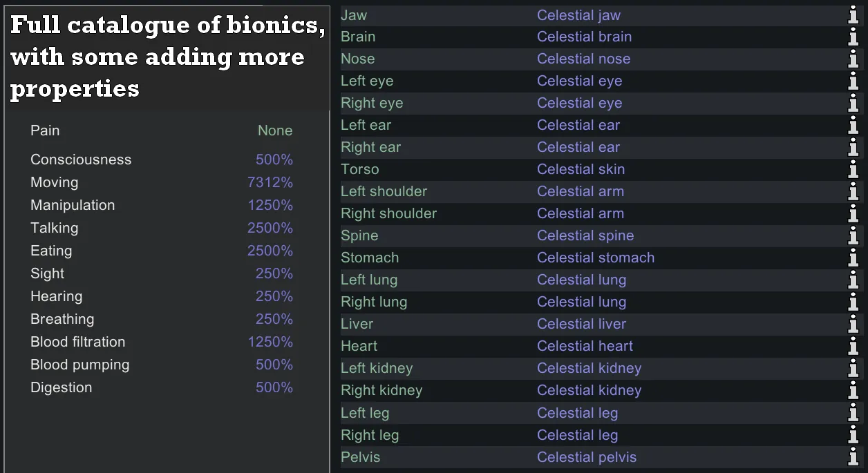Select the Moving capacity stat

click(161, 182)
